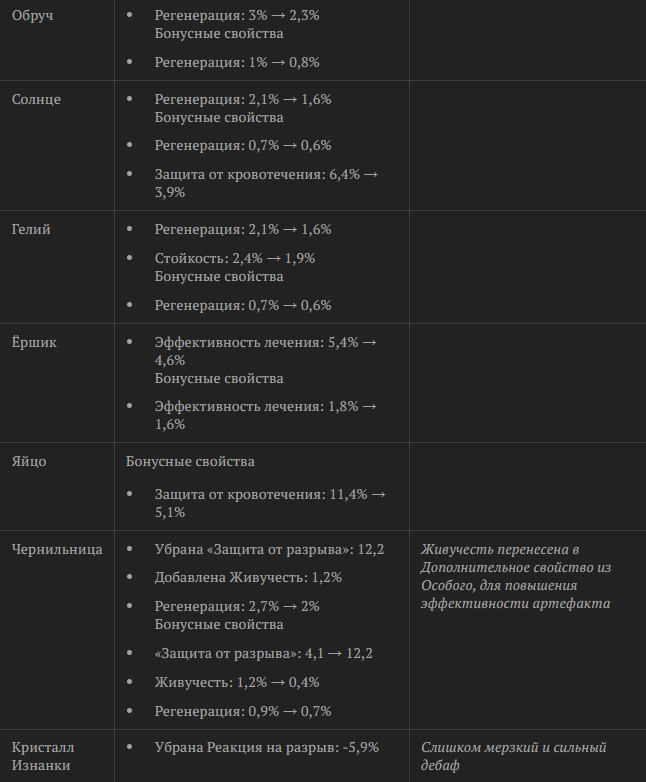This screenshot has height=782, width=646.
Task: Click «Защита от разрыва»: 4,1 → 12,2 entry
Action: [x=263, y=653]
